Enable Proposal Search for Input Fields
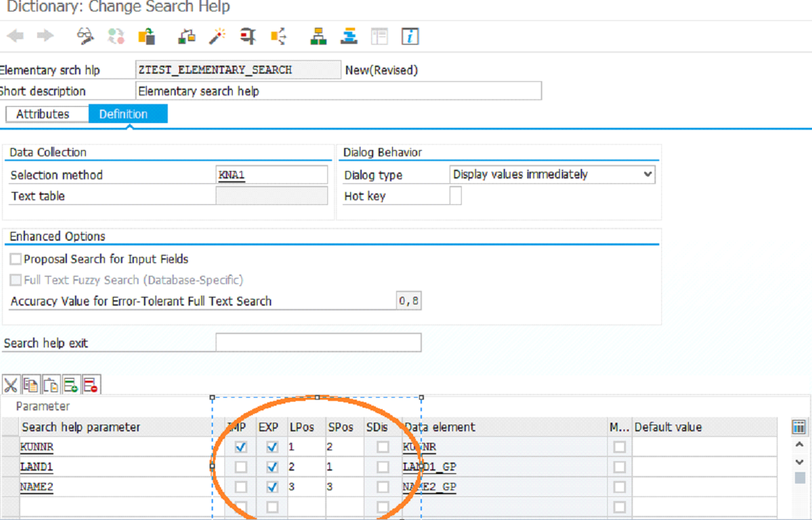812x520 pixels. click(14, 259)
